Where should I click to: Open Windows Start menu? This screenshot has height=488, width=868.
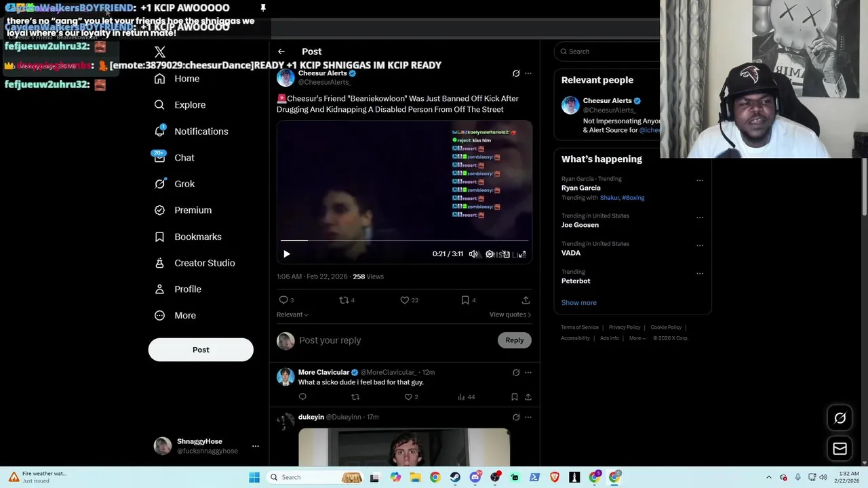(x=254, y=477)
